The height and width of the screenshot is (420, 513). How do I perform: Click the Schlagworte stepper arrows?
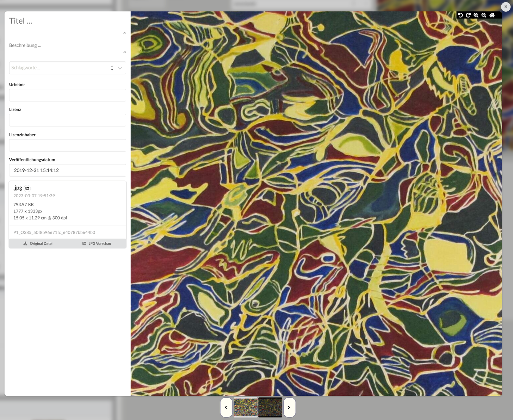click(x=112, y=68)
